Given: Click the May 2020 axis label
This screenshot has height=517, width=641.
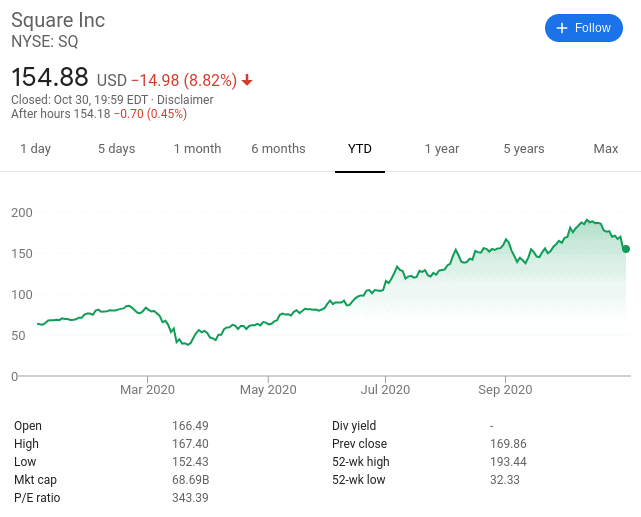Looking at the screenshot, I should (x=268, y=389).
